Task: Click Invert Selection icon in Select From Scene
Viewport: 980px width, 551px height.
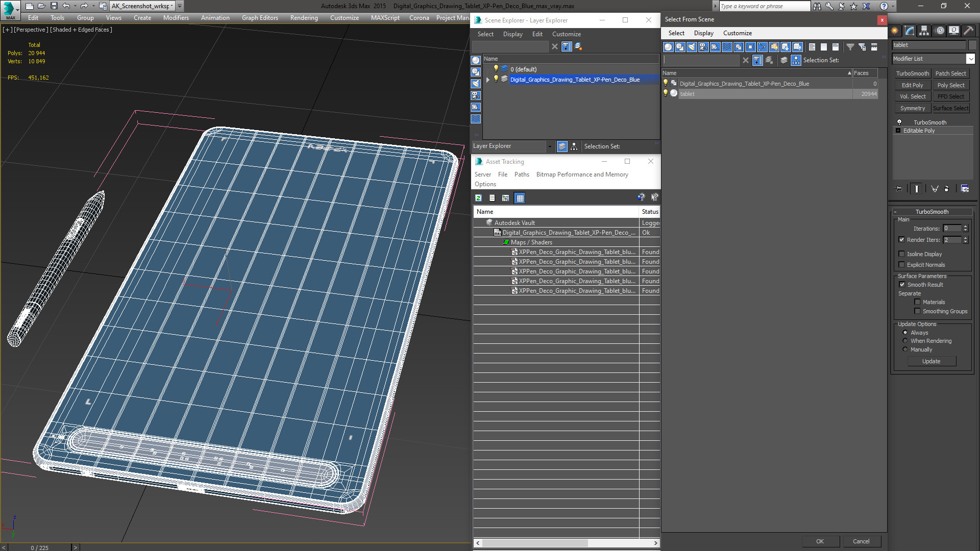Action: point(836,47)
